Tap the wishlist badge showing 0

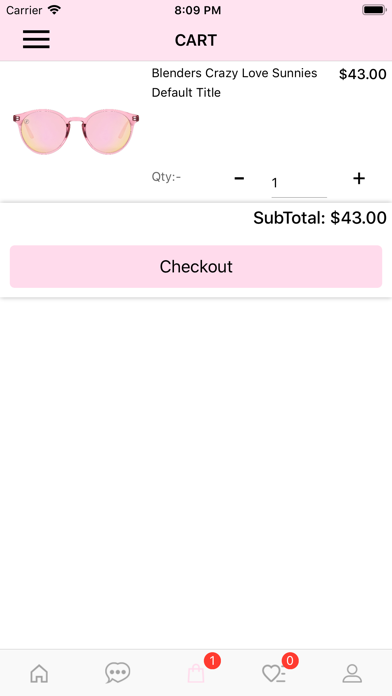(290, 661)
